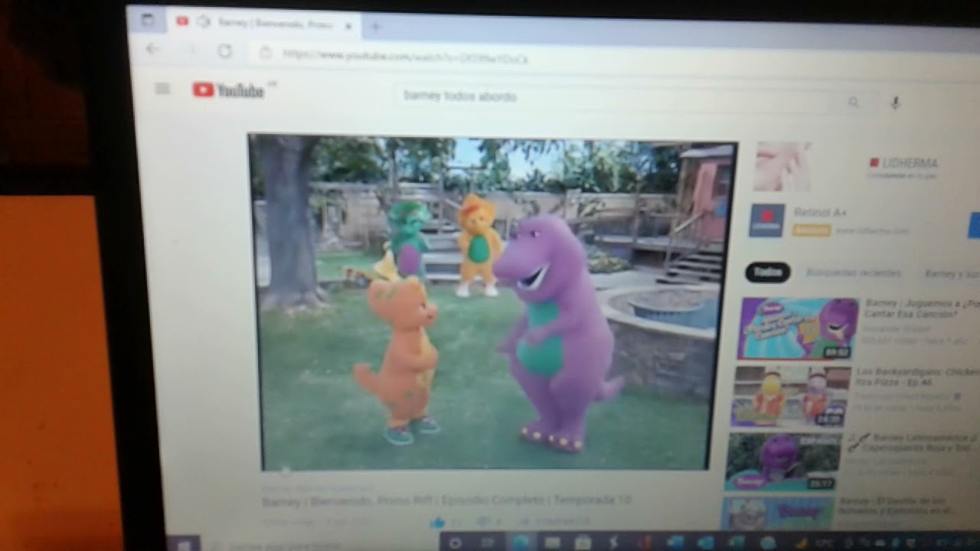Image resolution: width=980 pixels, height=551 pixels.
Task: Mute the tab via speaker icon
Action: click(x=203, y=22)
